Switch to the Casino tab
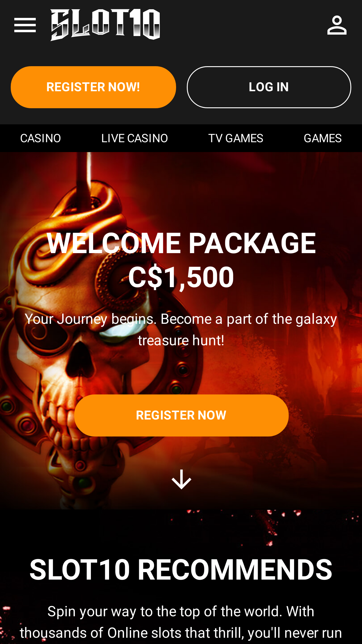This screenshot has width=362, height=644. click(x=41, y=138)
